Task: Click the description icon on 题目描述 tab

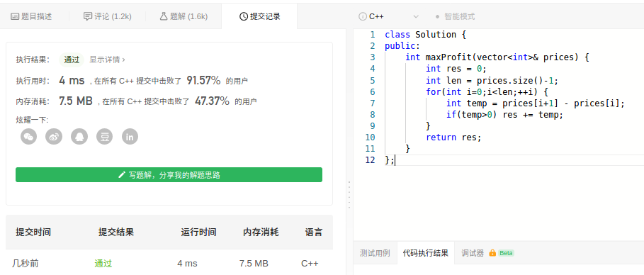Action: pos(15,16)
